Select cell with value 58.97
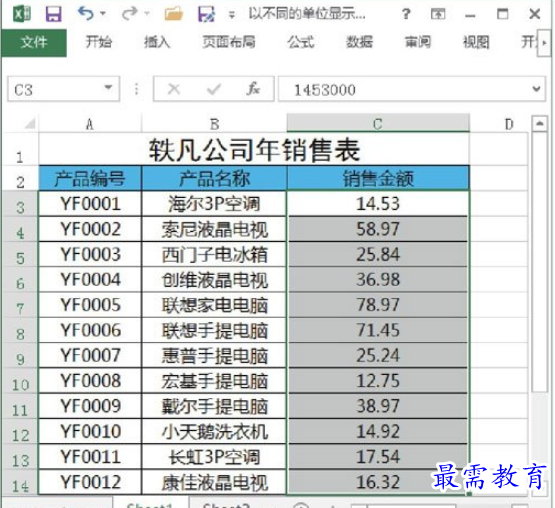 (x=378, y=229)
